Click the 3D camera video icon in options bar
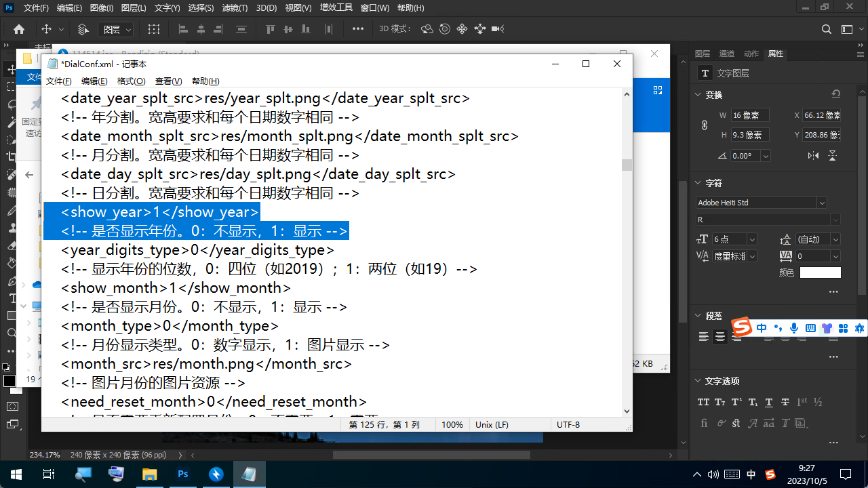This screenshot has height=488, width=868. pos(498,29)
